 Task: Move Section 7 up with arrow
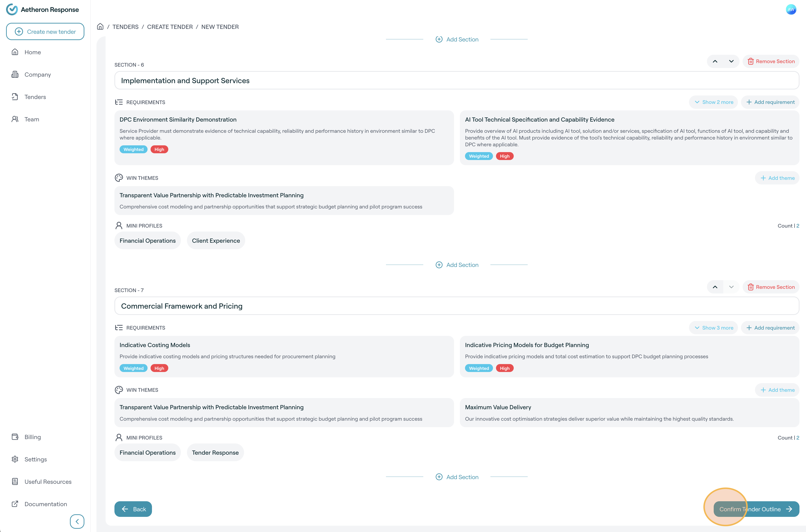(715, 287)
